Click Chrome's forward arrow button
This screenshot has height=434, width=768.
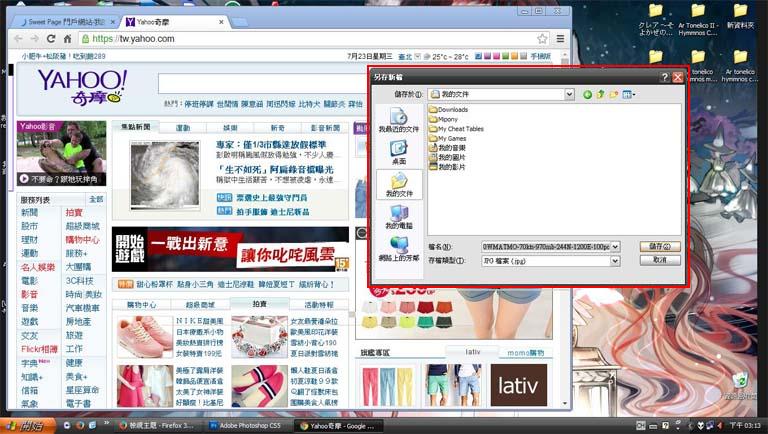[34, 39]
